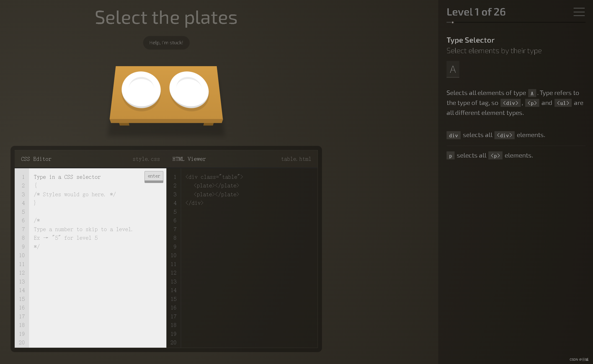Click the closing </div> markup line
593x364 pixels.
pyautogui.click(x=194, y=203)
